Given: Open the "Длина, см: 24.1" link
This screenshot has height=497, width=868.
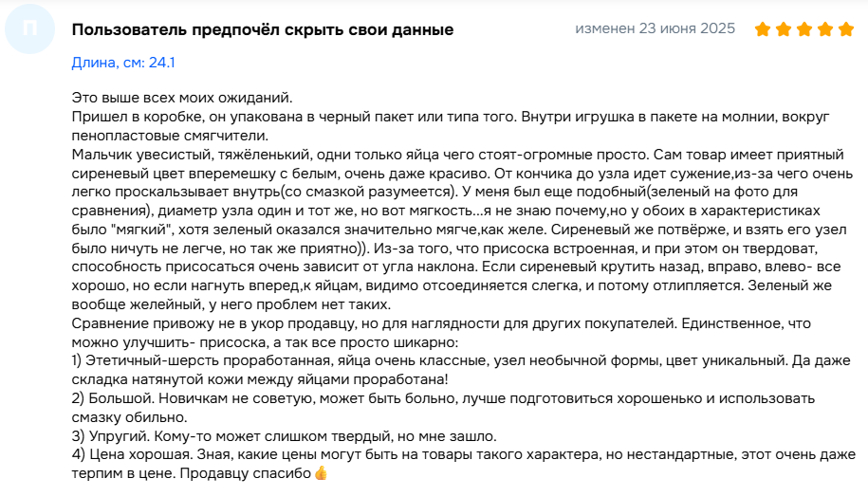Looking at the screenshot, I should point(123,63).
